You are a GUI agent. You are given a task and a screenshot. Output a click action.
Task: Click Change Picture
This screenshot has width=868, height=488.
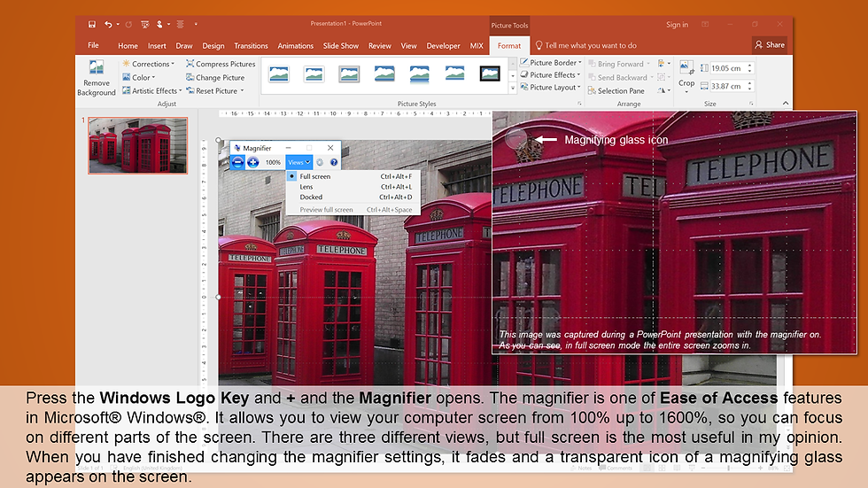215,77
